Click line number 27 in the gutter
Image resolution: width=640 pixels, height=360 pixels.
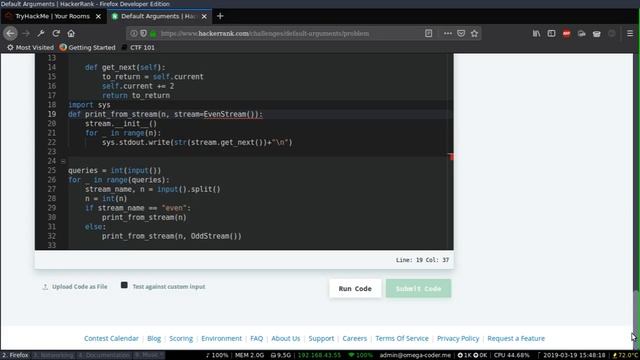tap(51, 189)
